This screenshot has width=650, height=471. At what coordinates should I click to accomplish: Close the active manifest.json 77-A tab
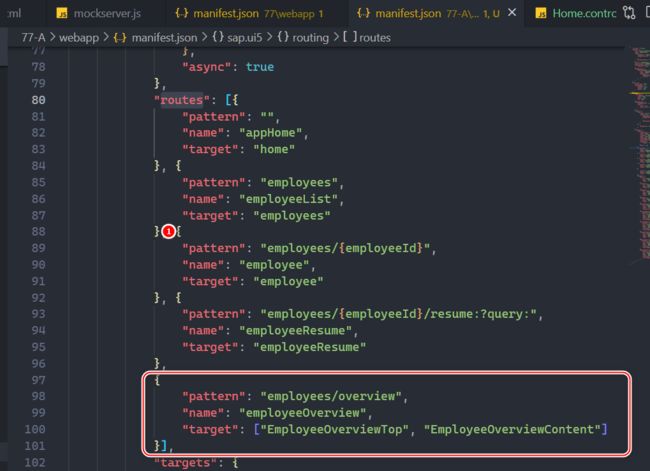coord(513,14)
